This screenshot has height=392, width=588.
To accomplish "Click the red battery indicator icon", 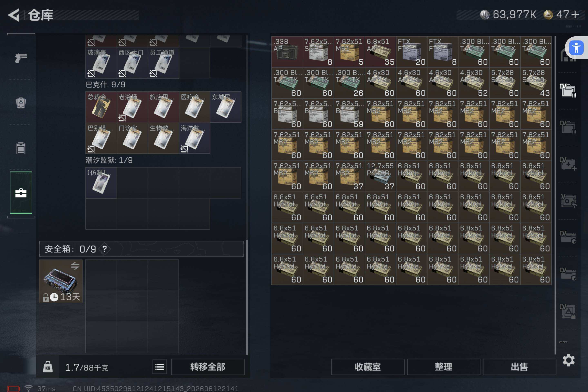I will click(x=13, y=389).
